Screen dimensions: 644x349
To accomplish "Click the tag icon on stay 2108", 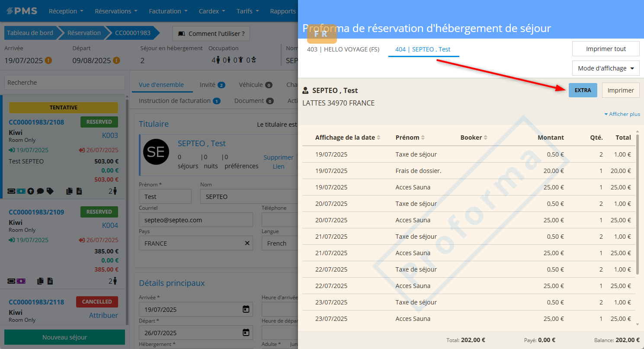I will coord(50,191).
